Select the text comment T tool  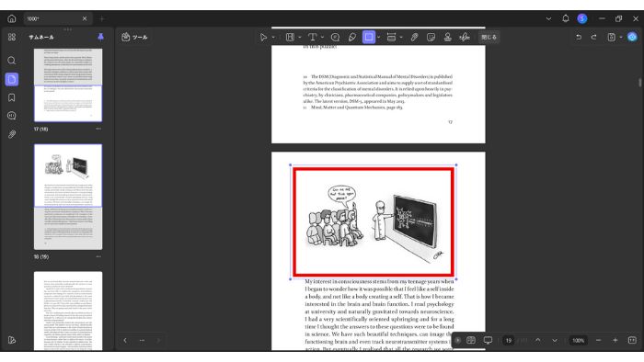[x=313, y=37]
